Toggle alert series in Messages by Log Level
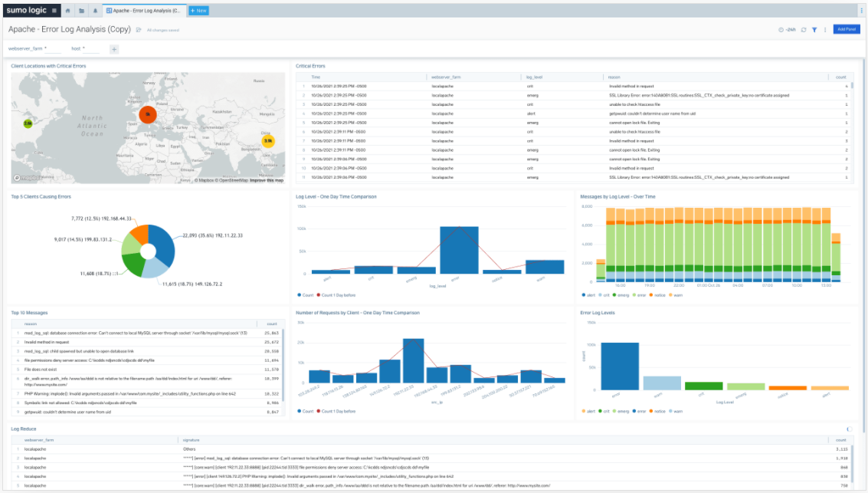The height and width of the screenshot is (493, 868). coord(588,295)
